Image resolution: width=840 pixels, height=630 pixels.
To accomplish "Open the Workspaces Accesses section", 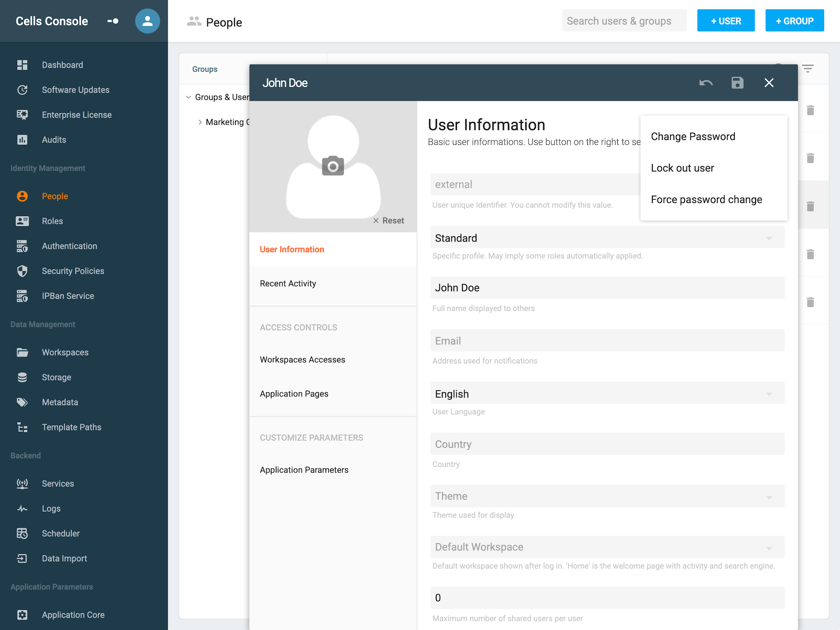I will 333,360.
